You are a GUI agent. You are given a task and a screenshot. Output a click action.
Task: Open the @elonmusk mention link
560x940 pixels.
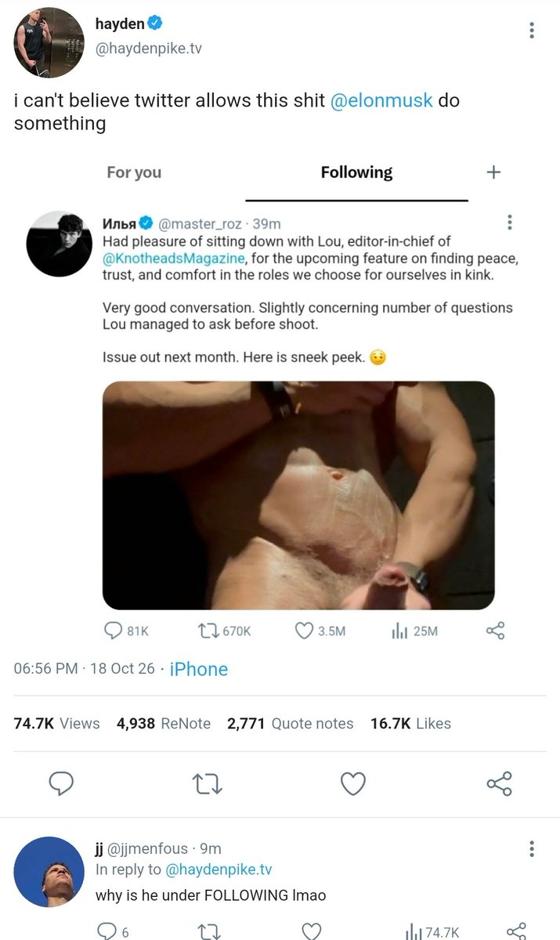(x=381, y=101)
